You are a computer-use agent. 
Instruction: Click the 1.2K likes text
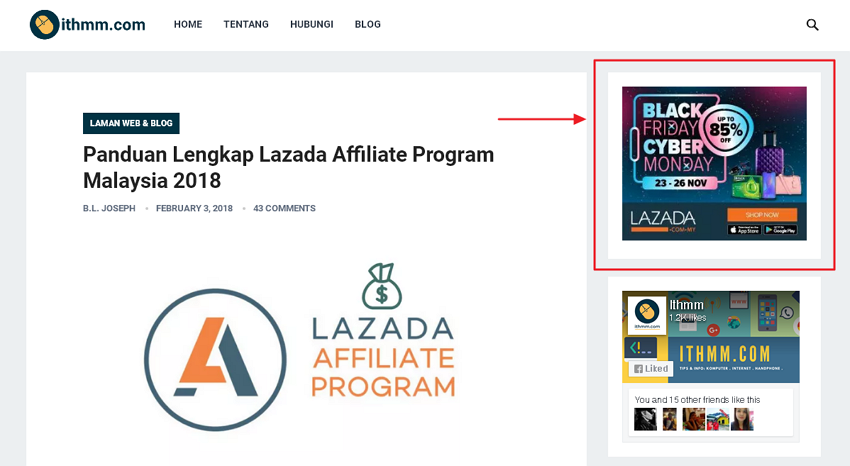[x=687, y=318]
